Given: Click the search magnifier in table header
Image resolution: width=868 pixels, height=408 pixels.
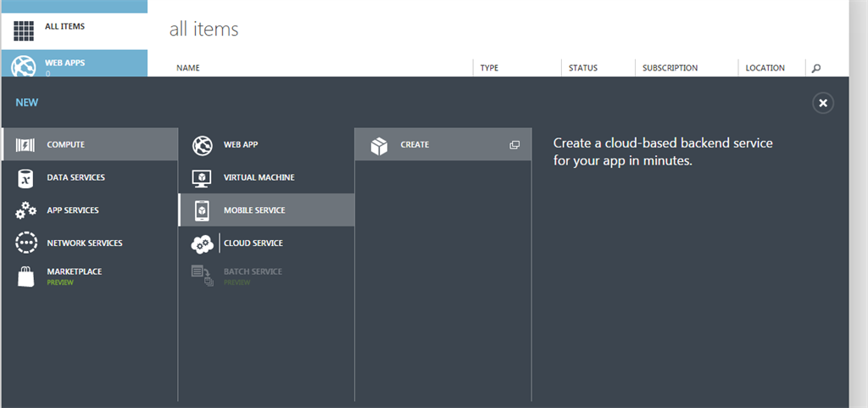Looking at the screenshot, I should [x=816, y=69].
